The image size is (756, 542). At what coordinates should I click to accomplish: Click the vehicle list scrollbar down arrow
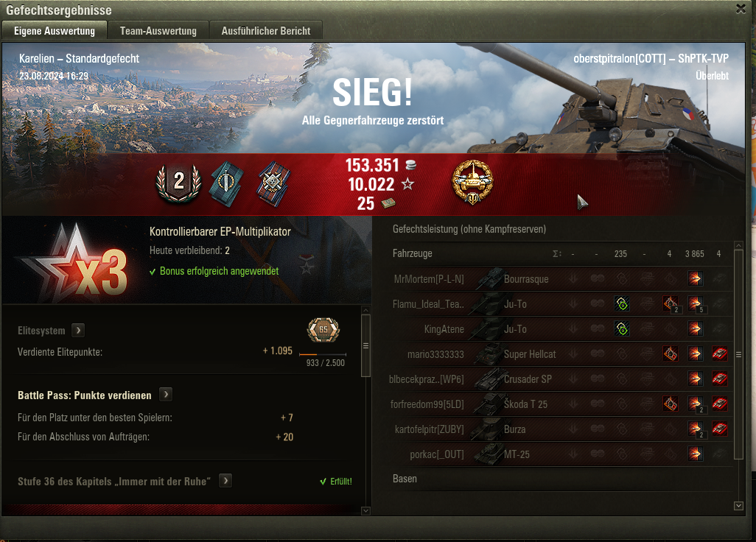click(738, 506)
